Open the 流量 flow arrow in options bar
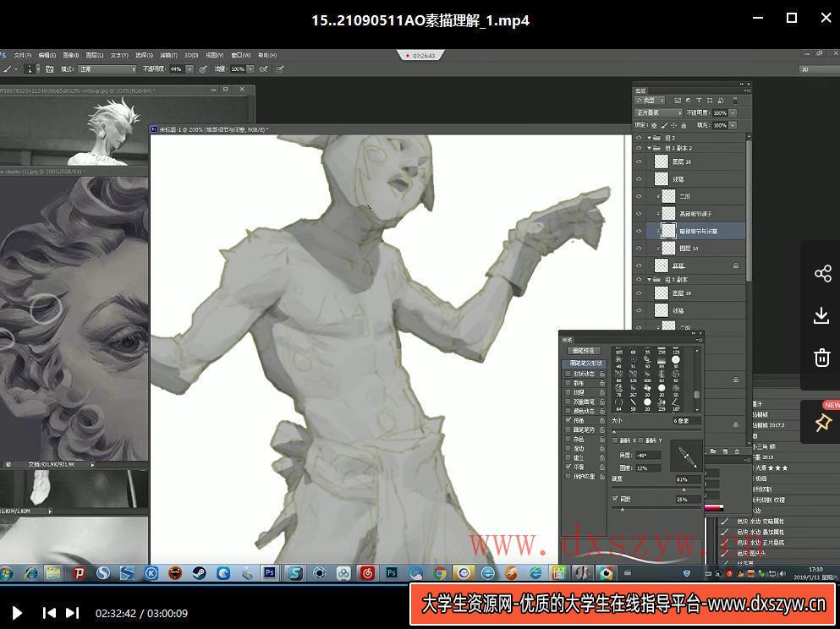Viewport: 840px width, 629px height. coord(250,69)
